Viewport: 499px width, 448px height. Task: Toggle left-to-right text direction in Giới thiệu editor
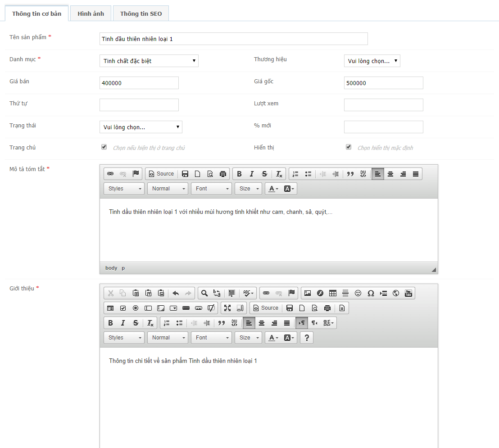[302, 323]
